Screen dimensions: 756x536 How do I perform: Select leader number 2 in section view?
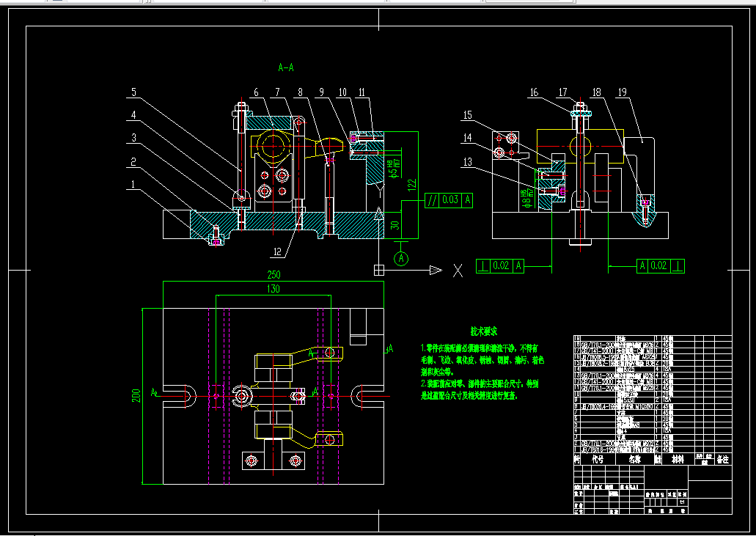pos(133,161)
